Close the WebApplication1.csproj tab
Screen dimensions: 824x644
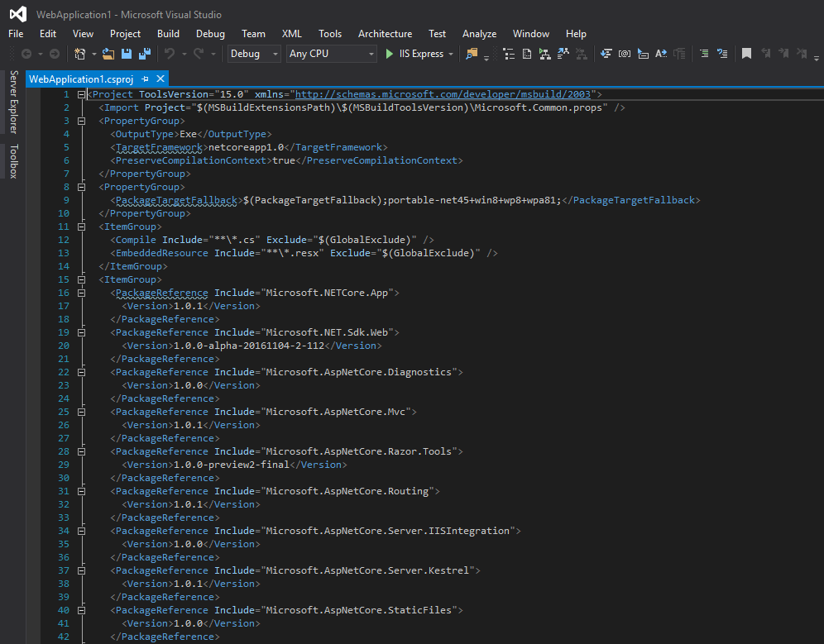click(160, 79)
